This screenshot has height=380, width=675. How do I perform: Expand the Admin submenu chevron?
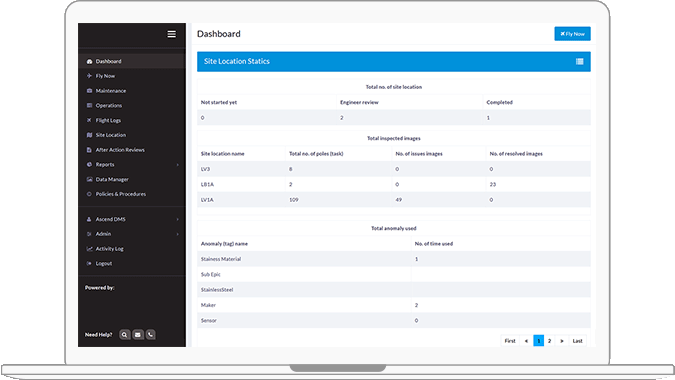[x=177, y=234]
